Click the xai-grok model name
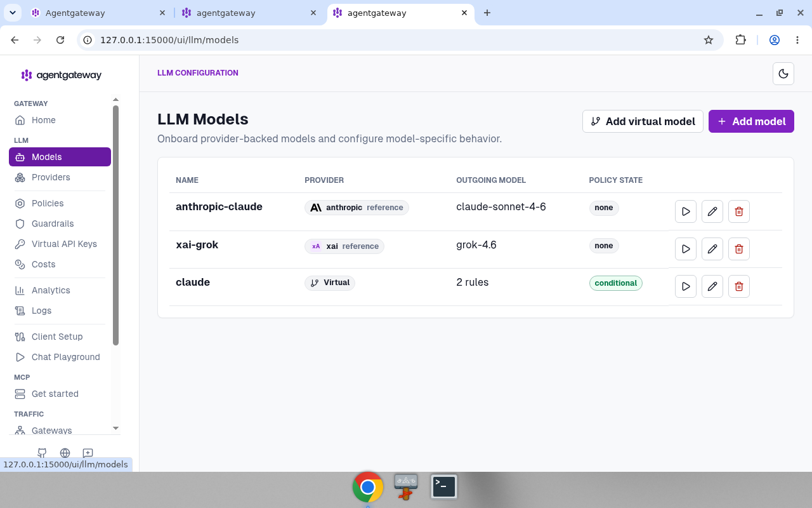812x508 pixels. point(197,244)
